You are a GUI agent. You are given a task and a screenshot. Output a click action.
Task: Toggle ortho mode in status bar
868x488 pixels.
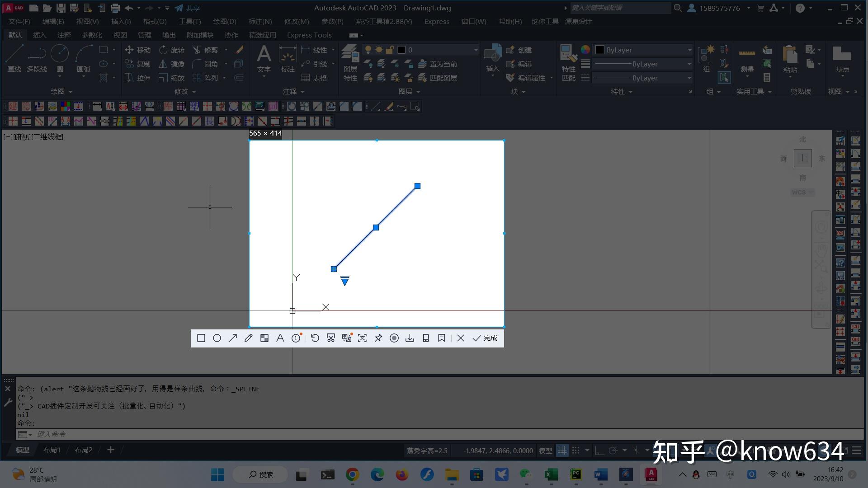pos(599,450)
